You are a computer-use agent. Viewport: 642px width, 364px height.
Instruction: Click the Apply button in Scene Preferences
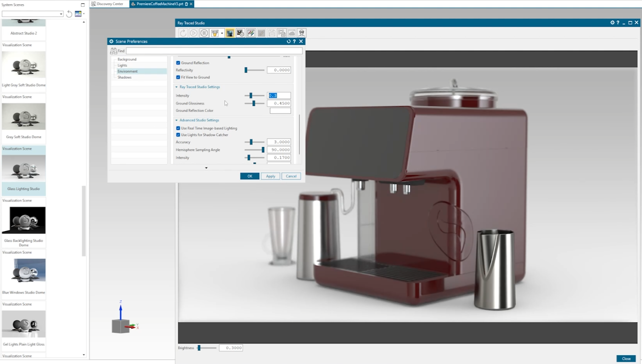point(270,176)
